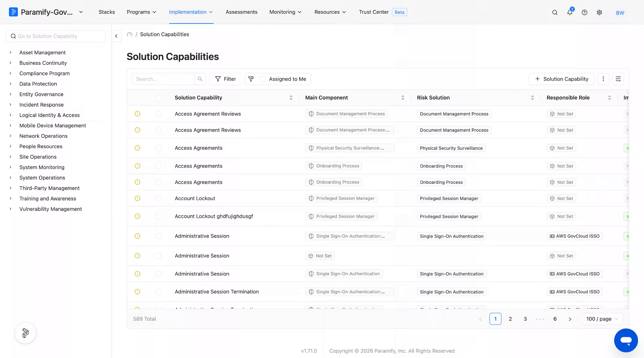Screen dimensions: 644x358
Task: Open the 100 / page dropdown
Action: pos(602,319)
